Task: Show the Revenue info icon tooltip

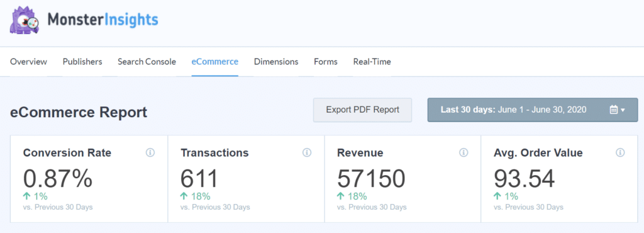Action: coord(464,153)
